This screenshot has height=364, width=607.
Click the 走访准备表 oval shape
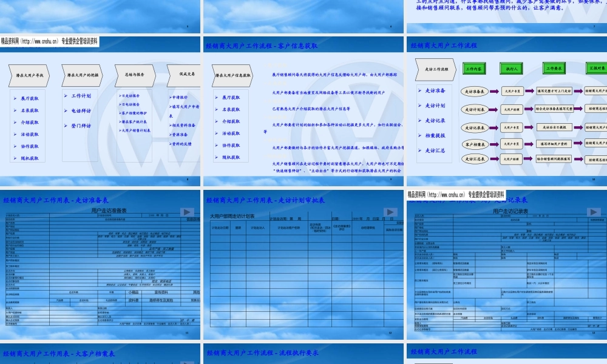tap(475, 92)
